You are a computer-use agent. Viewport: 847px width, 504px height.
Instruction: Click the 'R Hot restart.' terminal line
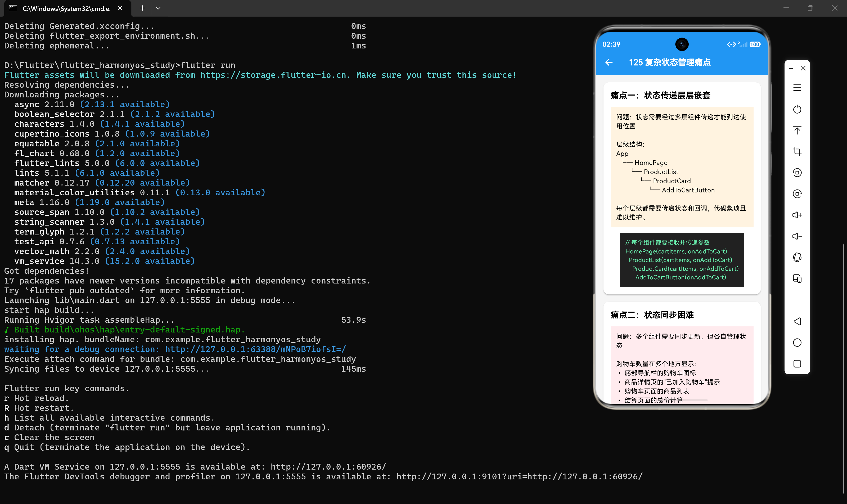[x=39, y=408]
